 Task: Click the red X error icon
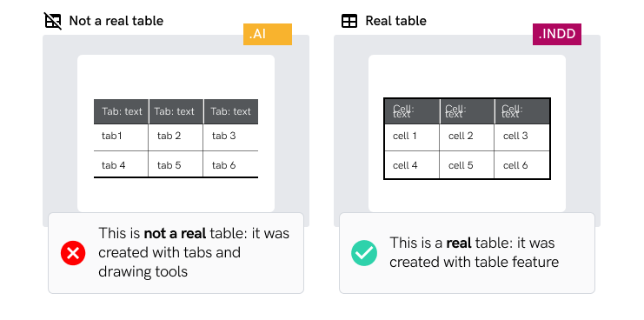tap(73, 253)
